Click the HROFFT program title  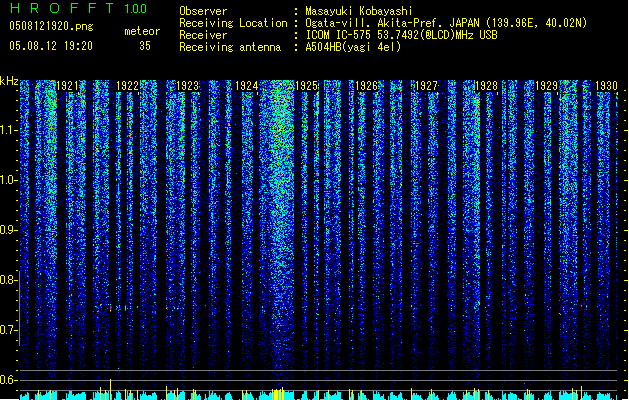[62, 8]
